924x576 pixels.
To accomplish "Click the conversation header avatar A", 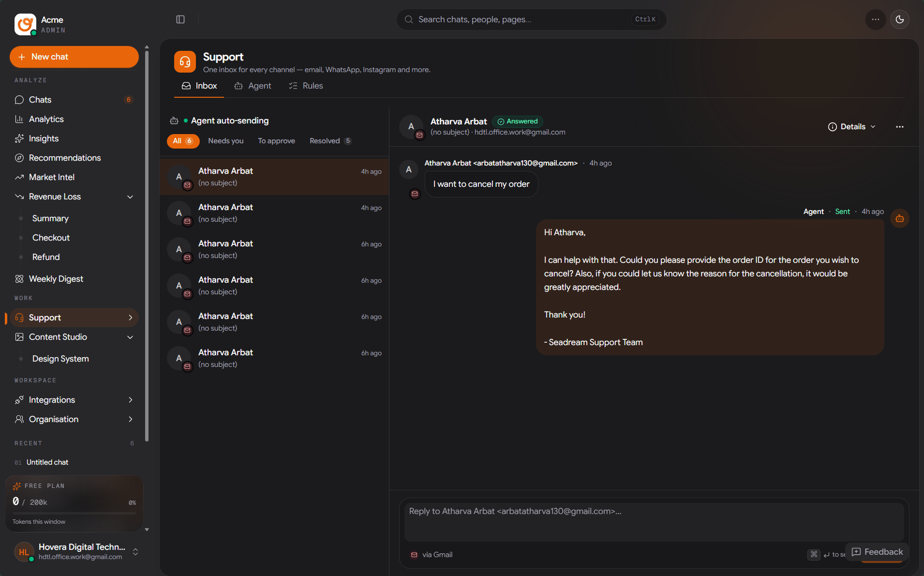I will pos(411,126).
